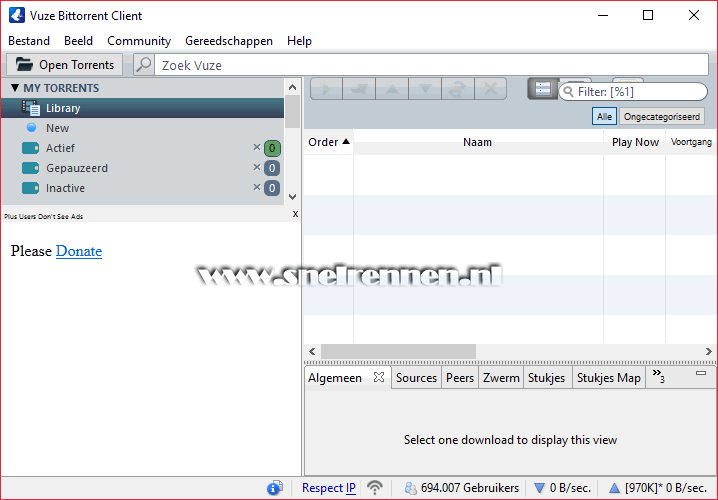Toggle the Ongecategoriseerd category filter

(662, 116)
